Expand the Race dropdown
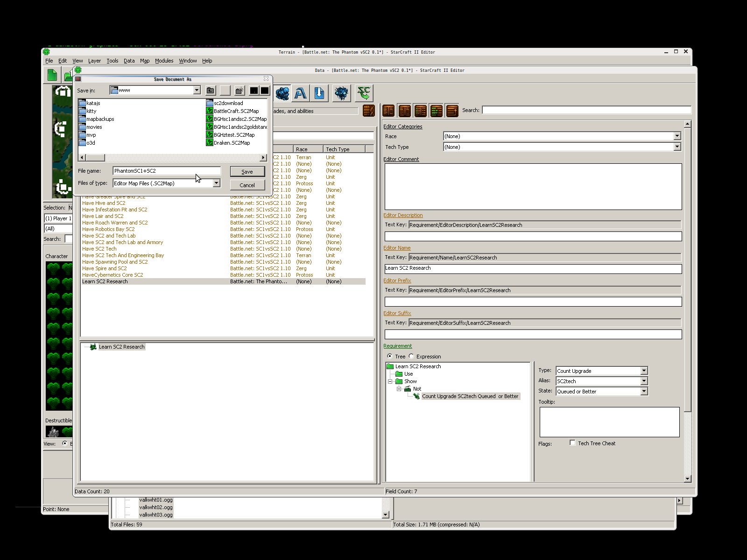 pos(677,136)
